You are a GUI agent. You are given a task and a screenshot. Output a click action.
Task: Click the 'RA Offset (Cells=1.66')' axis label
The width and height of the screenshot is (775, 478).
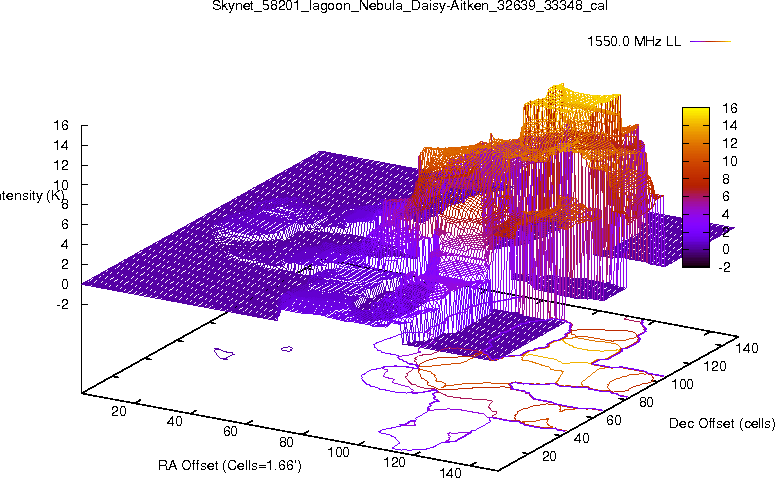[x=230, y=466]
